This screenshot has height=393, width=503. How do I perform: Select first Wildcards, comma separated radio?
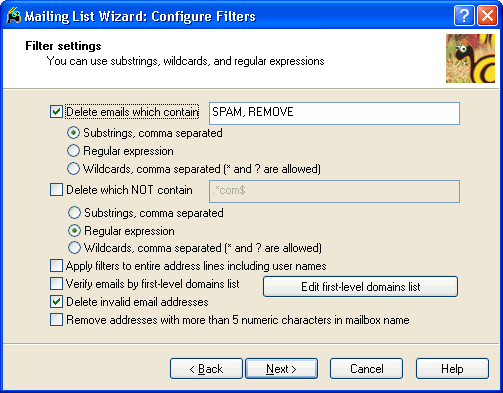(73, 169)
